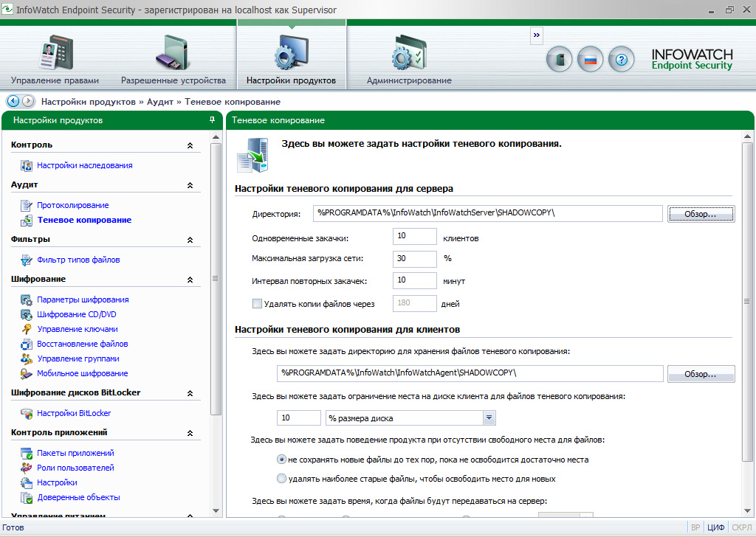Click the Интервал повторных закачек value field
The height and width of the screenshot is (537, 756).
click(x=415, y=280)
